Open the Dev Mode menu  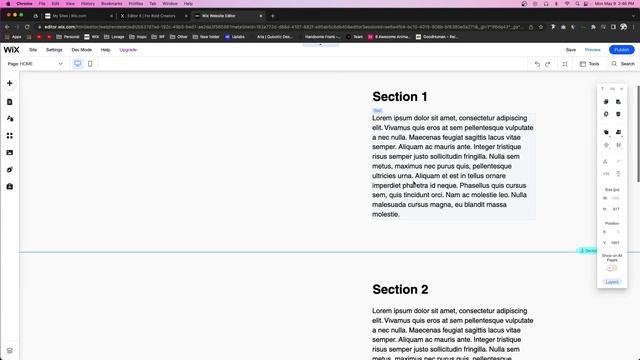click(x=82, y=50)
